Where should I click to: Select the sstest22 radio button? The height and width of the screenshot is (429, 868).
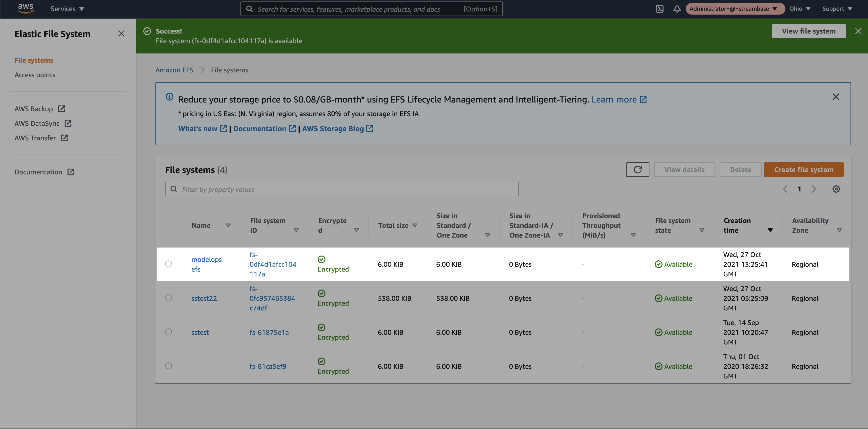coord(169,298)
